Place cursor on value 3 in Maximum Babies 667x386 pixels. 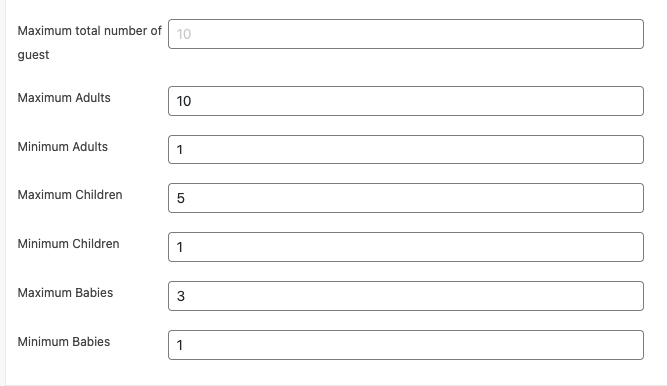pos(181,296)
